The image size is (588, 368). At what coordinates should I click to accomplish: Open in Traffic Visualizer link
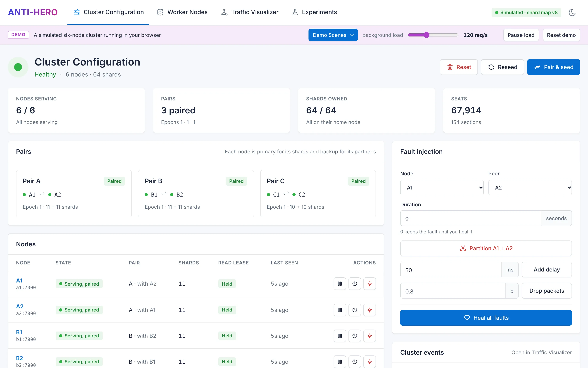click(542, 353)
